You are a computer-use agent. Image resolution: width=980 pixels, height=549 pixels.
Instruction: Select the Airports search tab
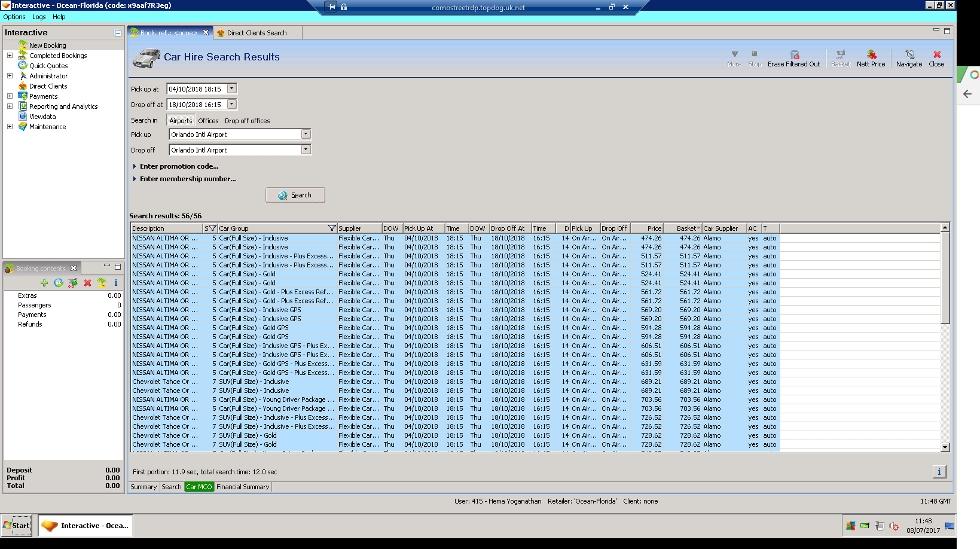(181, 120)
